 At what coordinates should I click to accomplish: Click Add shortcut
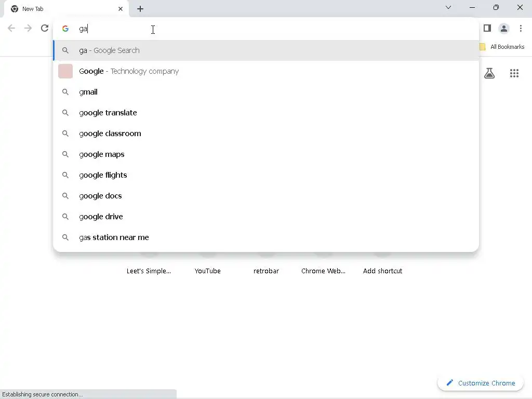tap(382, 271)
